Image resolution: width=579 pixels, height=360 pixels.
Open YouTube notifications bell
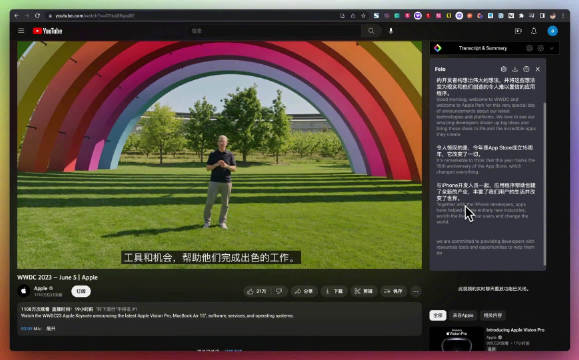click(x=534, y=31)
